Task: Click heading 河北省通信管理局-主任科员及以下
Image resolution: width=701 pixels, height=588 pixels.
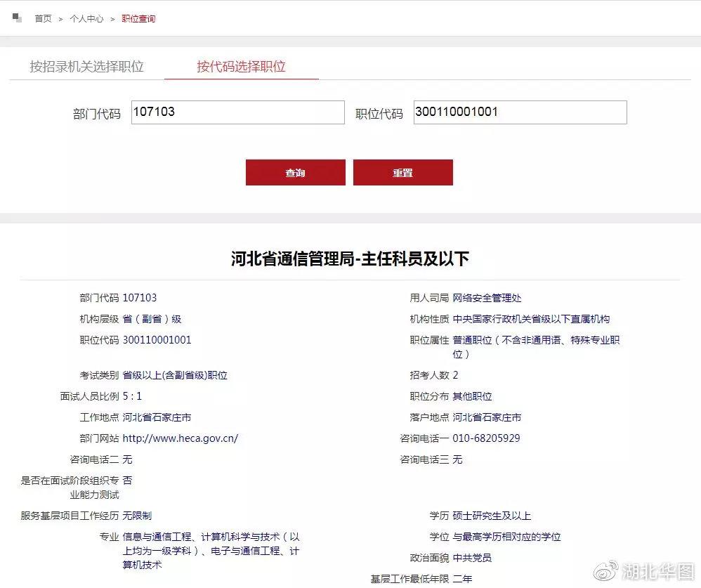Action: 350,259
